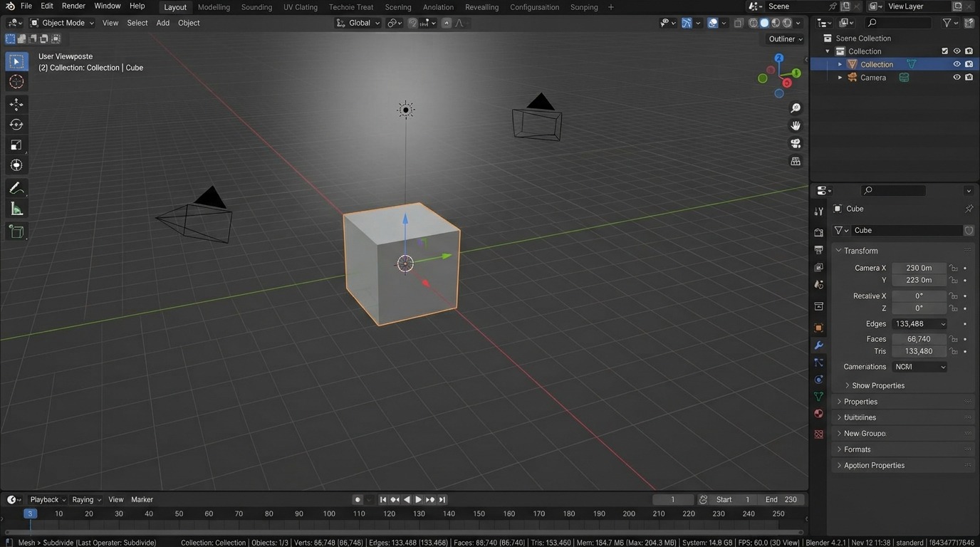Toggle X-ray view button
The image size is (980, 547).
[x=739, y=23]
